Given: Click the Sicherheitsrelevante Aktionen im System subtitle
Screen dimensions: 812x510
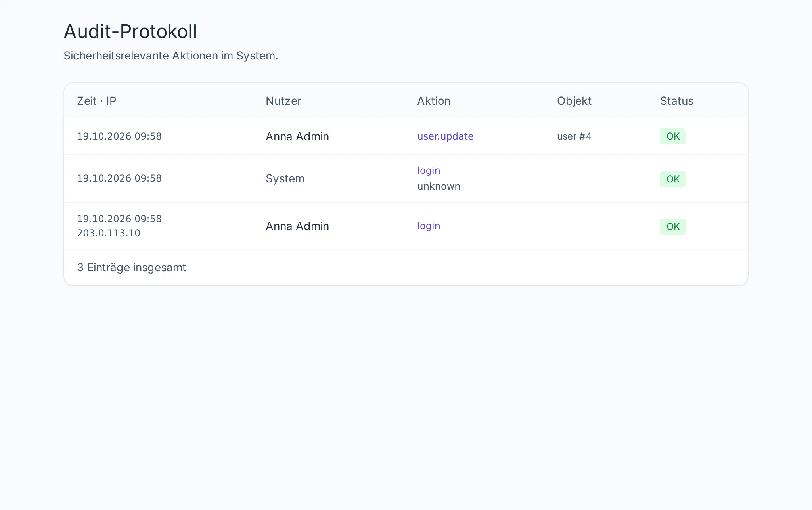Looking at the screenshot, I should click(x=170, y=56).
